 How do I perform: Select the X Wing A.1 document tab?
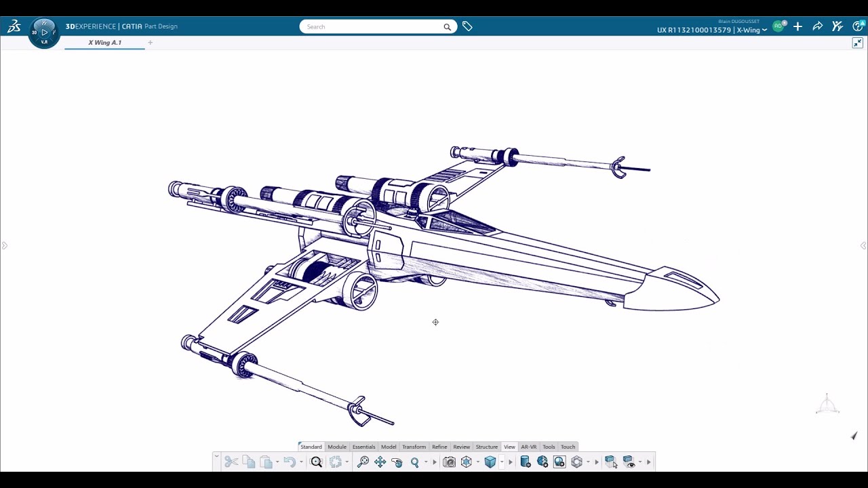[x=104, y=43]
